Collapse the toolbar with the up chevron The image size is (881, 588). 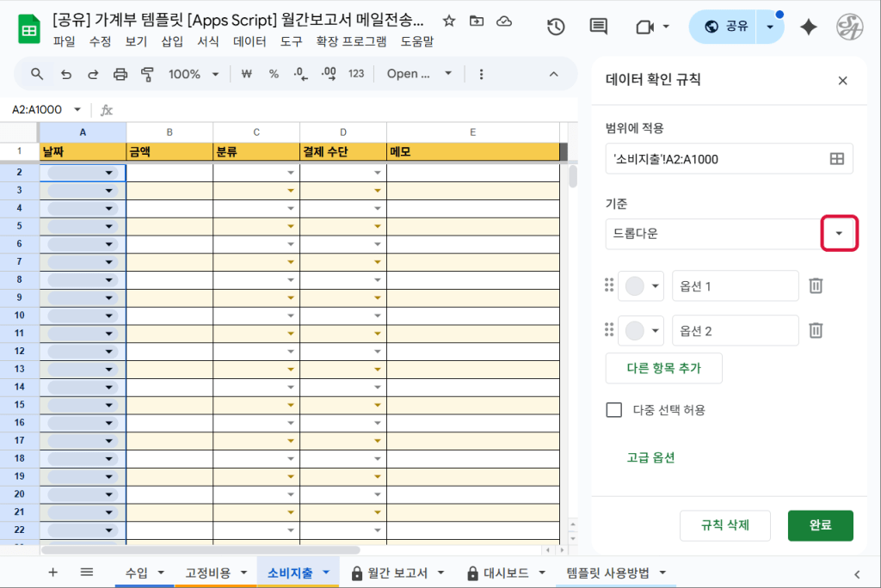(555, 74)
